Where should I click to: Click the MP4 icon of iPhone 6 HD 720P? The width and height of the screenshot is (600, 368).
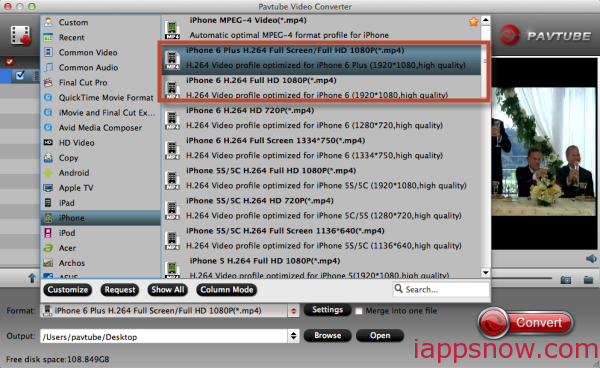[172, 120]
